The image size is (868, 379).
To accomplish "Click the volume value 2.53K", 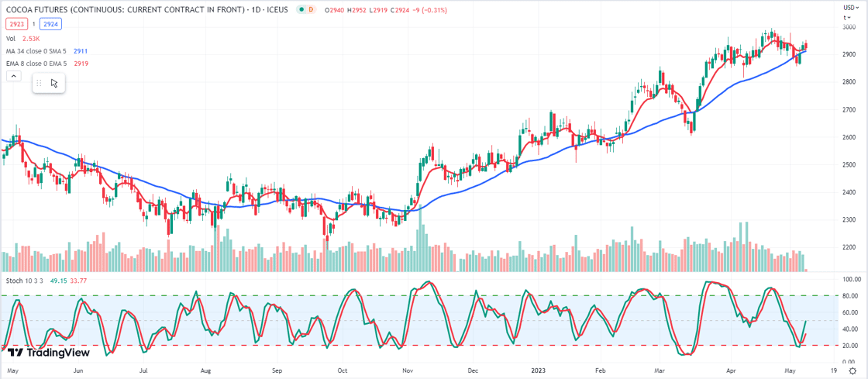I will [x=32, y=39].
